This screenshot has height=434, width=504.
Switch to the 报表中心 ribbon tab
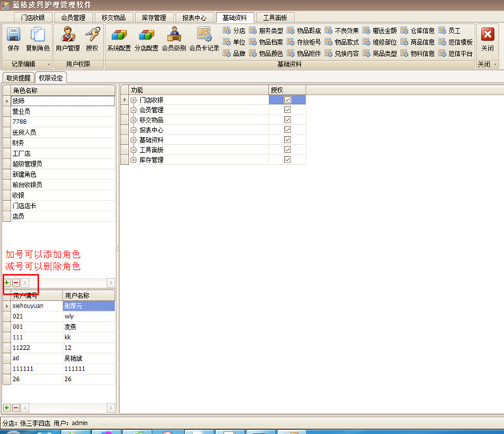[194, 17]
